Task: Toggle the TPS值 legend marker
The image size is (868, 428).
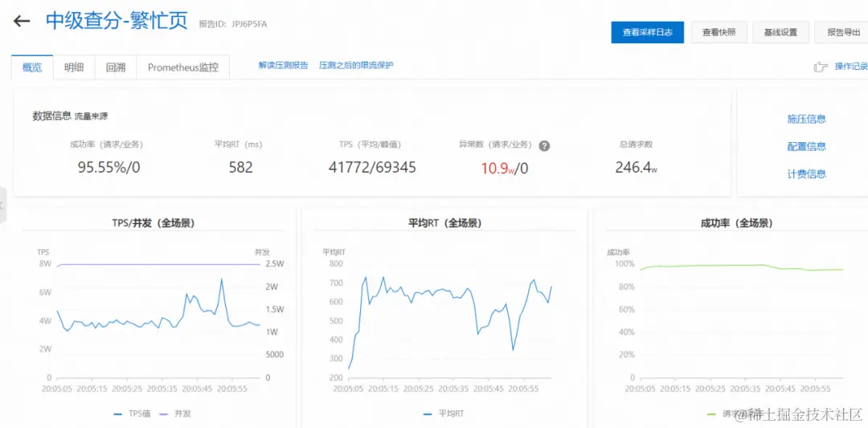Action: [117, 413]
